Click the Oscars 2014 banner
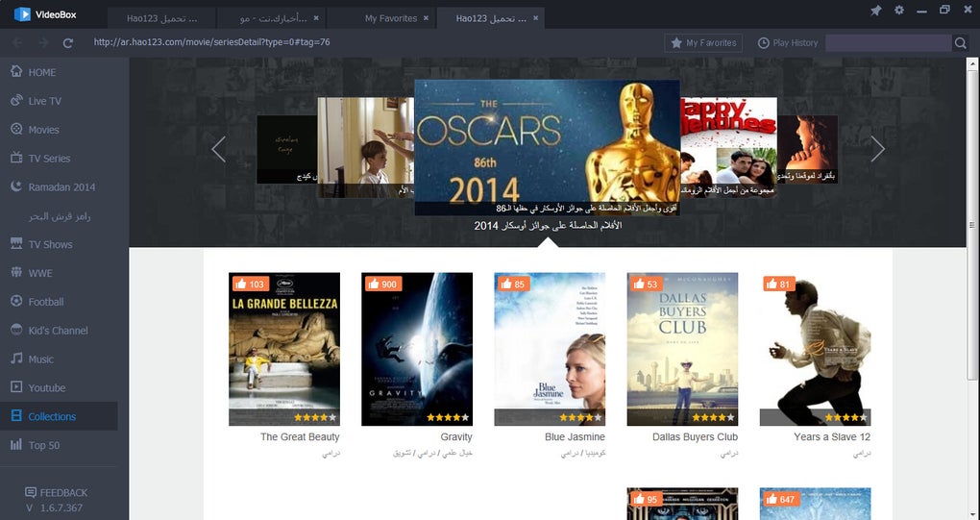 547,147
